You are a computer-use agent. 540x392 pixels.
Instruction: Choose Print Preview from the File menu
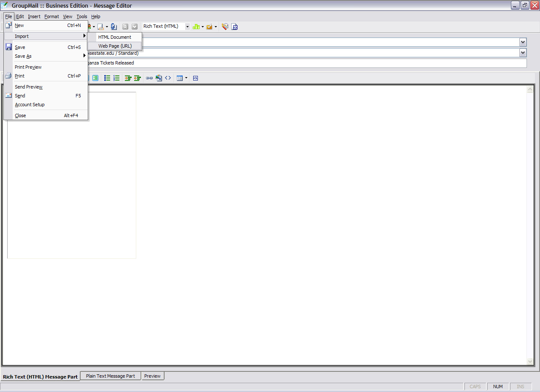(46, 67)
